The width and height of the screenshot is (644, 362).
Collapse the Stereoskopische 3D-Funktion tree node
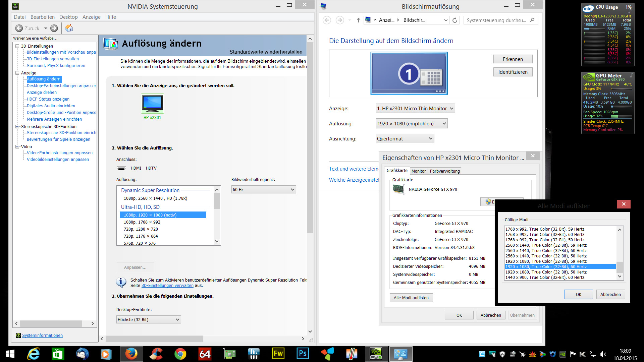click(x=17, y=126)
